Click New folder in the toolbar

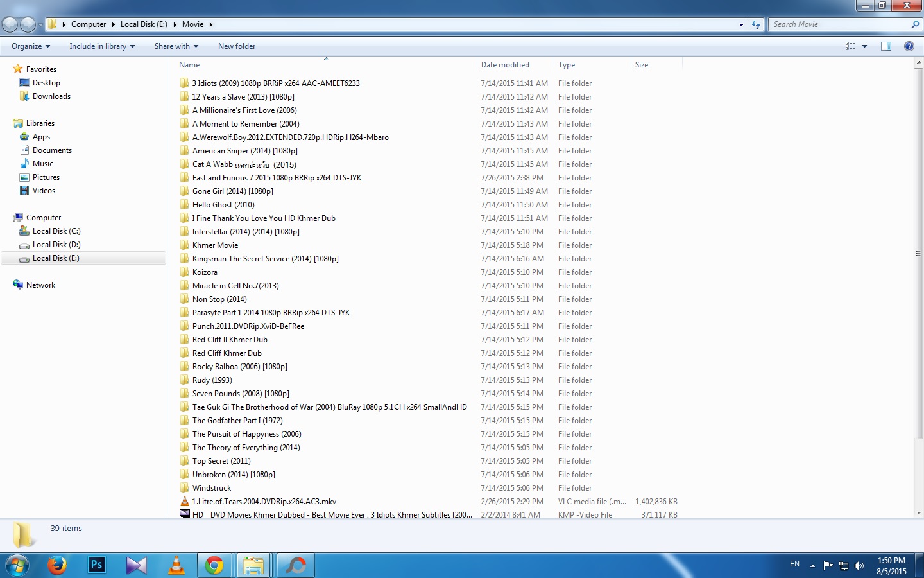tap(237, 46)
